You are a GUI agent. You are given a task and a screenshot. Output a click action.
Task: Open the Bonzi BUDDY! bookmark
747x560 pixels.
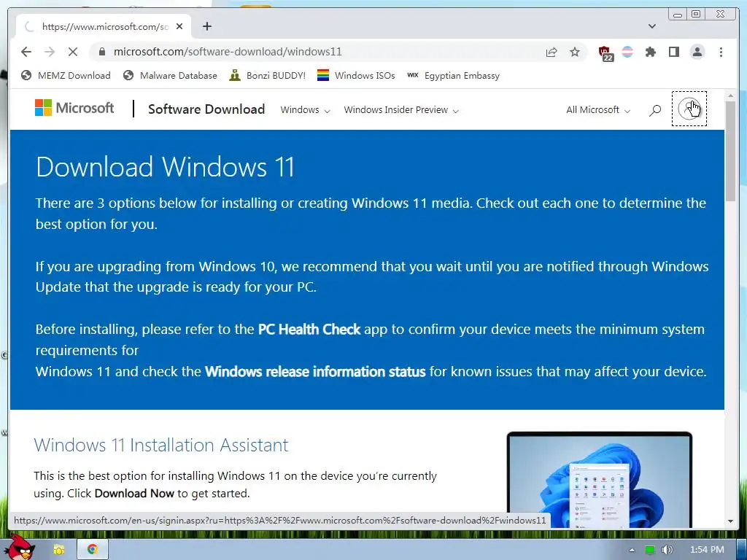(x=268, y=76)
